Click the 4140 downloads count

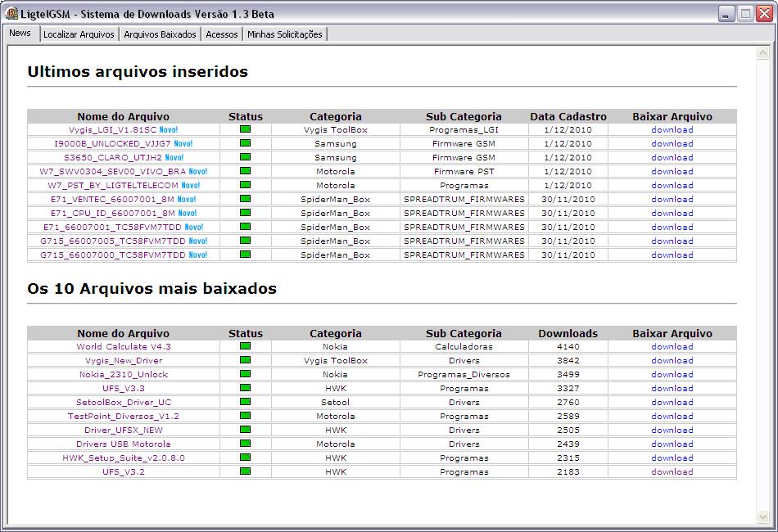(x=568, y=346)
